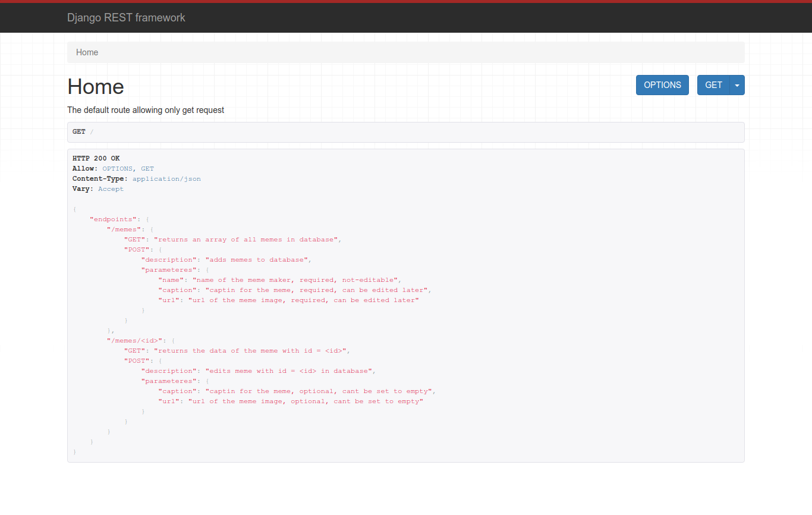812x515 pixels.
Task: Click "url of the meme image, required" value
Action: [x=304, y=300]
